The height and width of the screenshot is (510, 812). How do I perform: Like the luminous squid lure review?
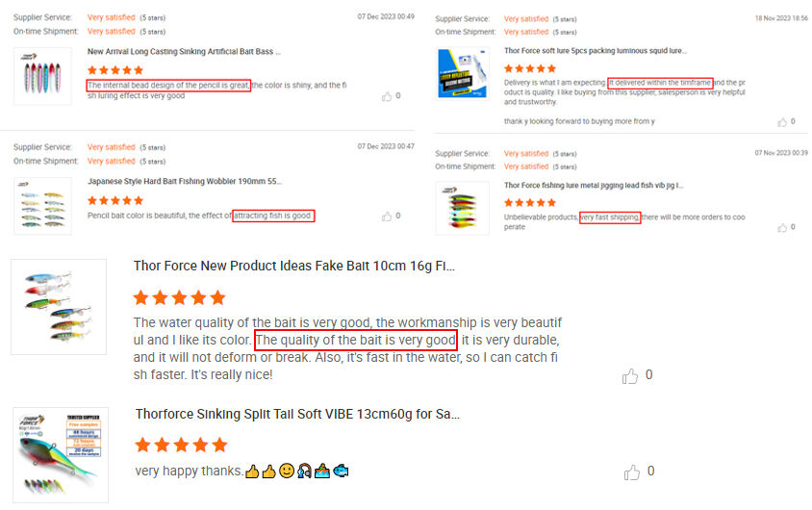782,122
